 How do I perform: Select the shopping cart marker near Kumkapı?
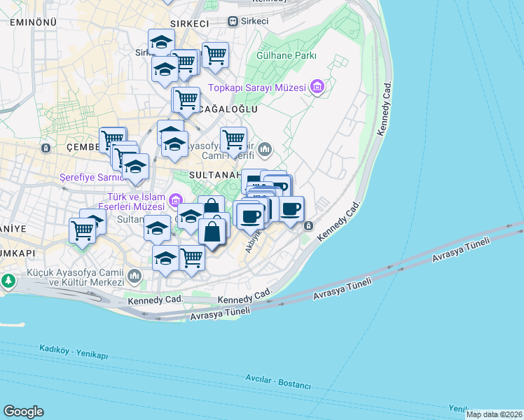[83, 229]
